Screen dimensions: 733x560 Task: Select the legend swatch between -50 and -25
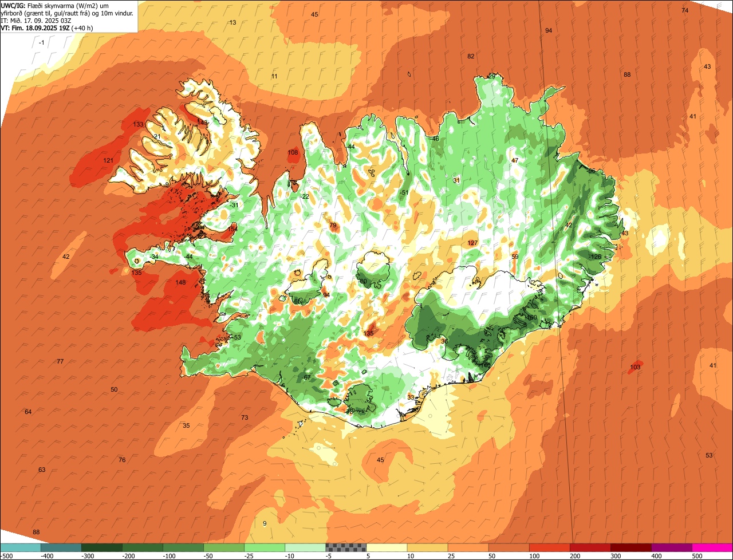[224, 547]
